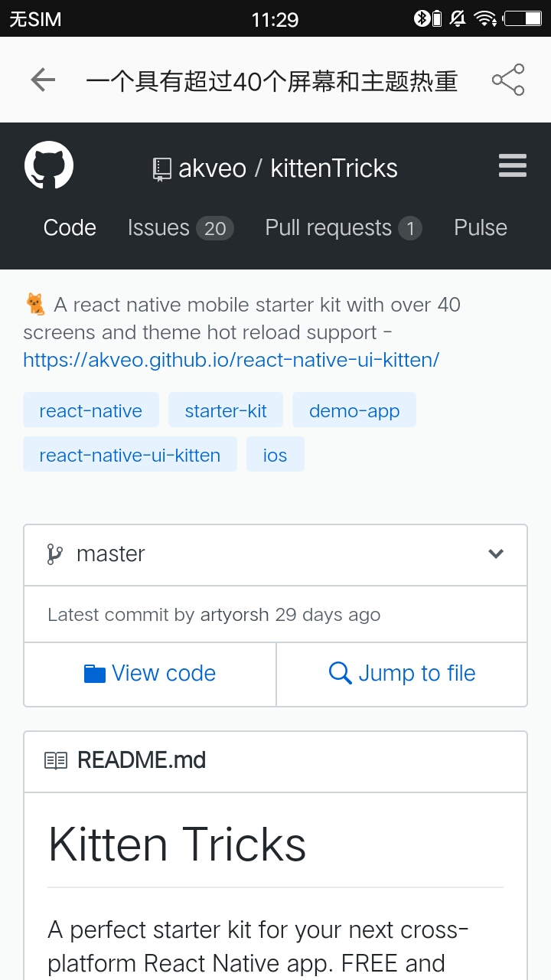Expand the master branch dropdown
This screenshot has width=551, height=980.
click(496, 554)
